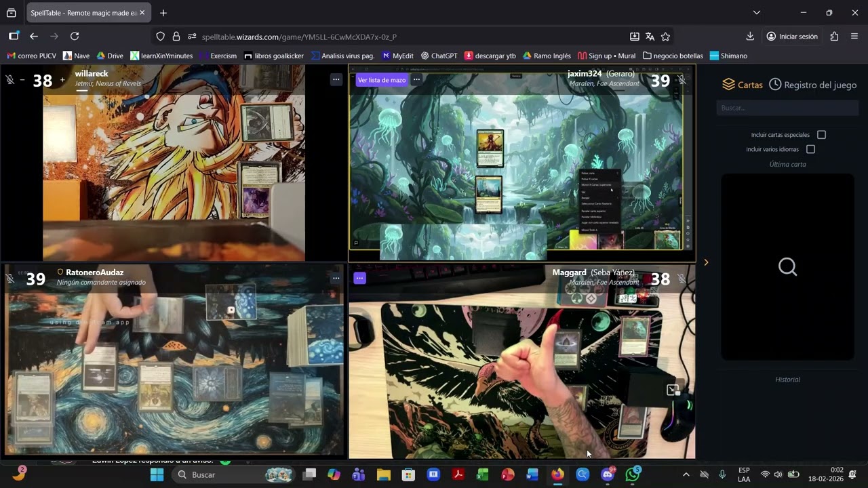Enable the Incluir varios idiomas checkbox
Image resolution: width=868 pixels, height=488 pixels.
[x=810, y=149]
